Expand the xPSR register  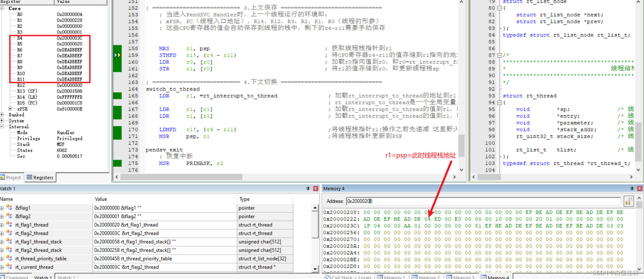10,109
